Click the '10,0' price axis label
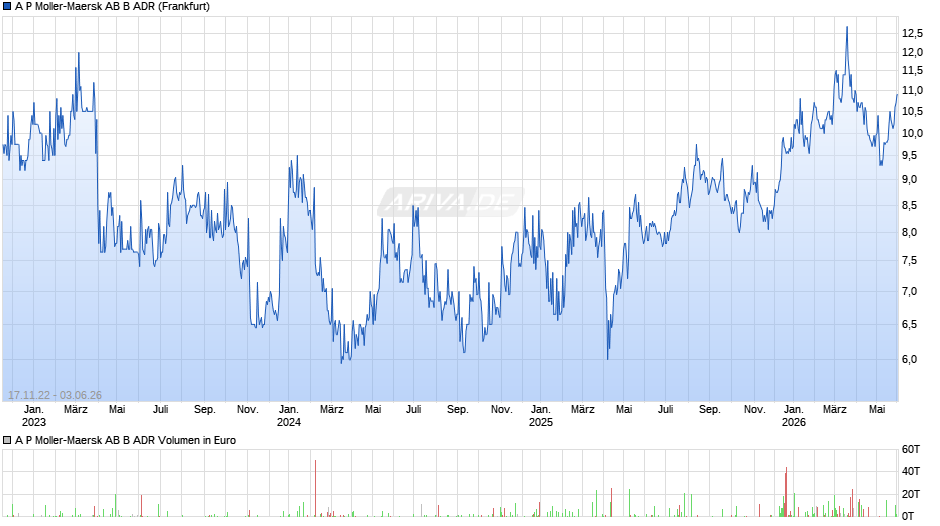 click(912, 133)
